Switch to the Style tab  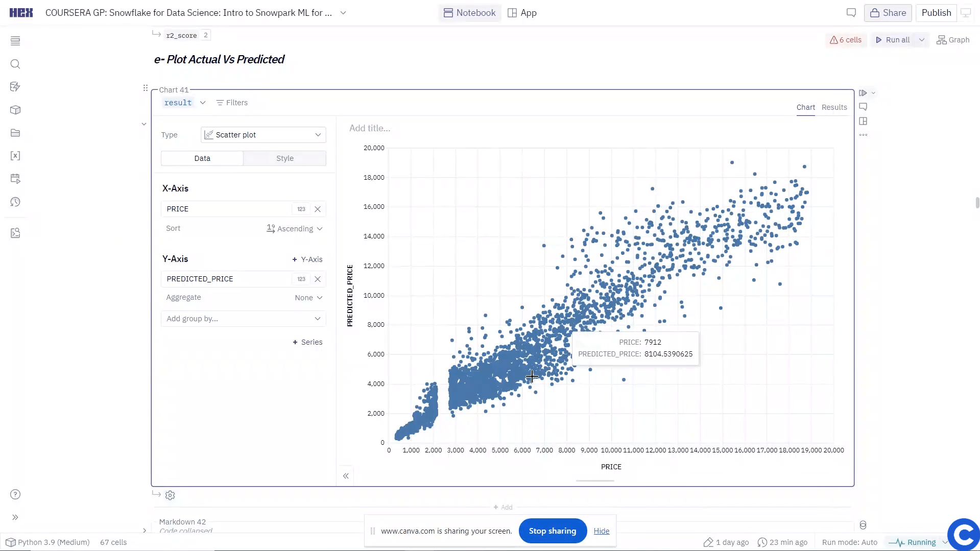tap(284, 158)
